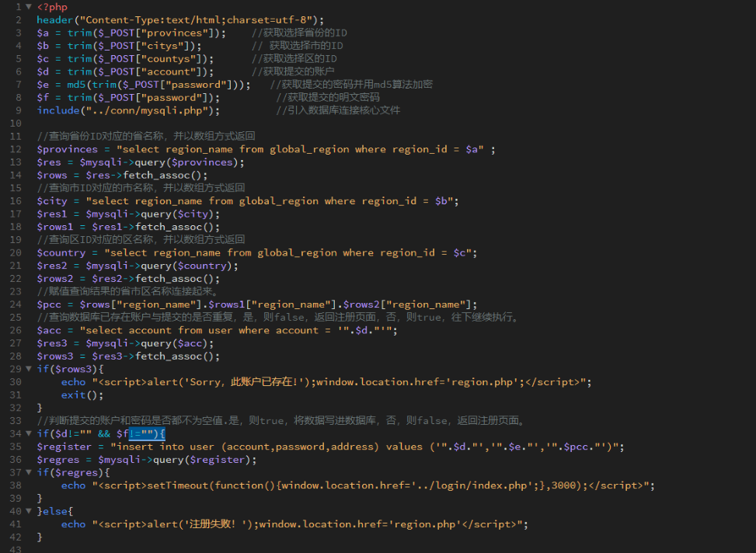The height and width of the screenshot is (553, 756).
Task: Click the $acc SQL string on line 26
Action: [x=235, y=330]
